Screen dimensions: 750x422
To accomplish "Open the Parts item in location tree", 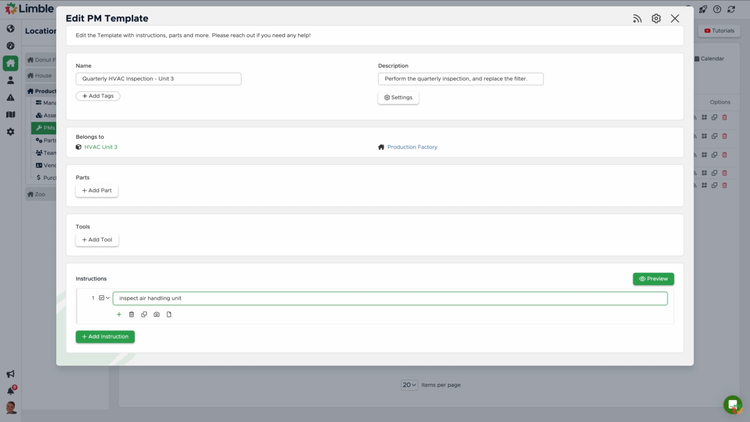I will point(46,140).
